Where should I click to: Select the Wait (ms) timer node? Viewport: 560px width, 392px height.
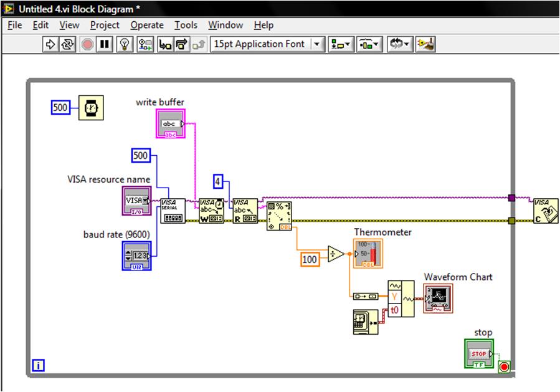(x=91, y=108)
